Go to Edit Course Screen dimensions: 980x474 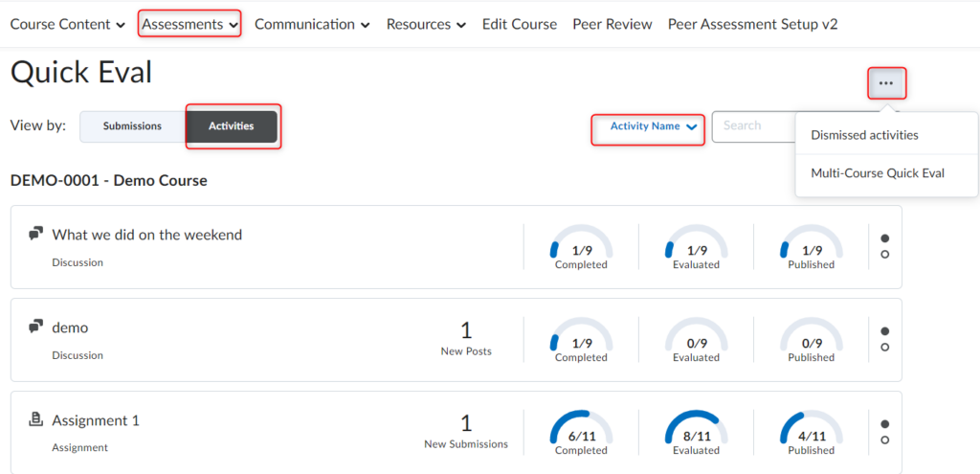click(x=519, y=24)
